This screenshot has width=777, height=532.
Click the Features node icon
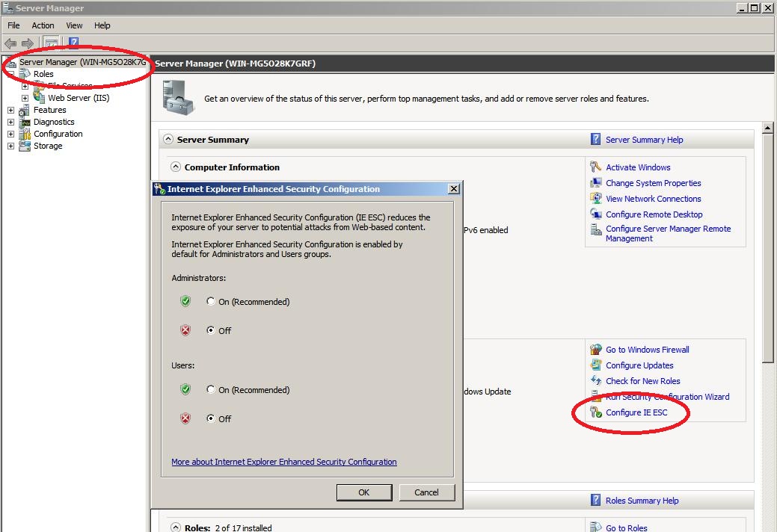pyautogui.click(x=24, y=110)
